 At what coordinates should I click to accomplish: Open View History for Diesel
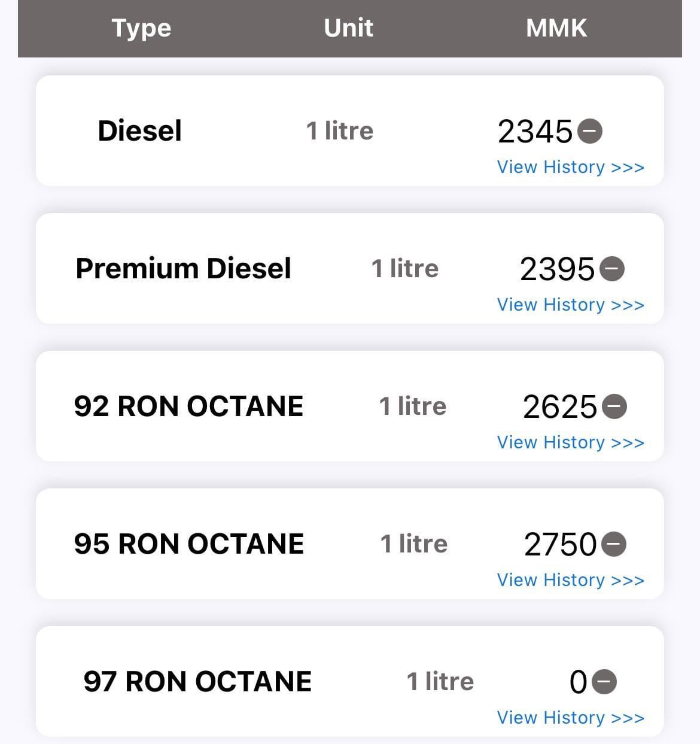[x=570, y=167]
